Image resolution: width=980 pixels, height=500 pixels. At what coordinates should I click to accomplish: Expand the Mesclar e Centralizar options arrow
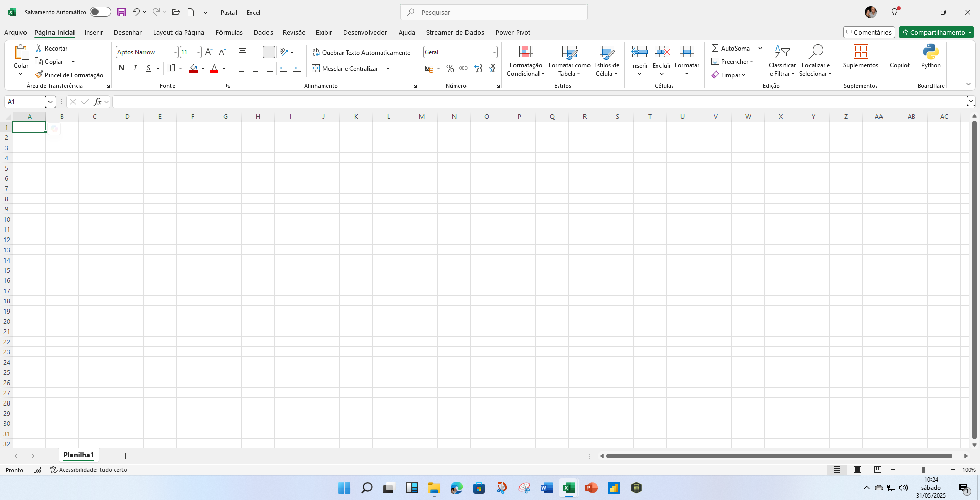[388, 69]
